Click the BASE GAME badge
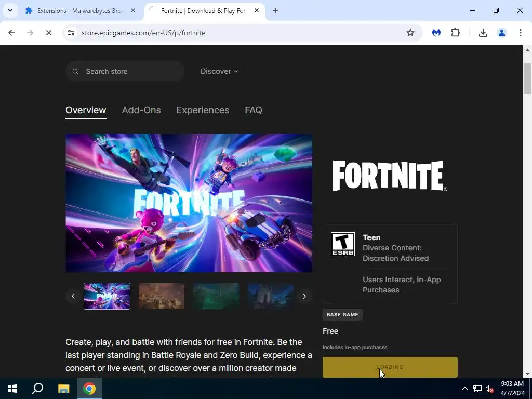The image size is (532, 399). pyautogui.click(x=342, y=314)
